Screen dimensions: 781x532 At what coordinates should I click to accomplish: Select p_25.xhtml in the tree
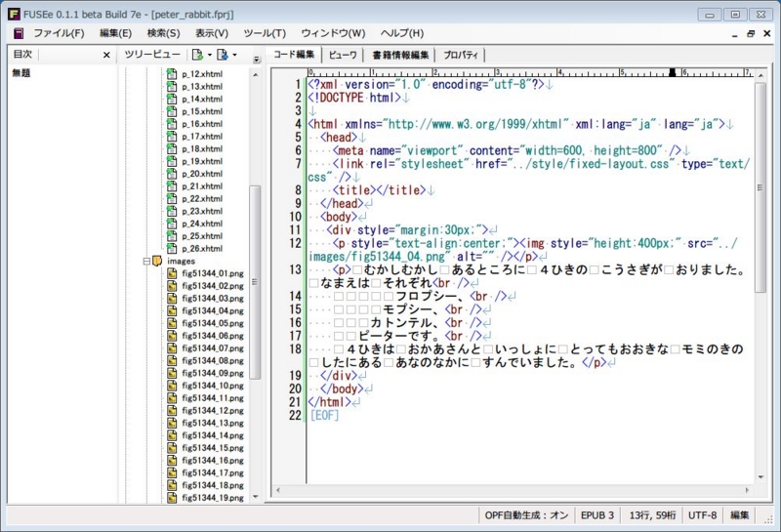(202, 235)
